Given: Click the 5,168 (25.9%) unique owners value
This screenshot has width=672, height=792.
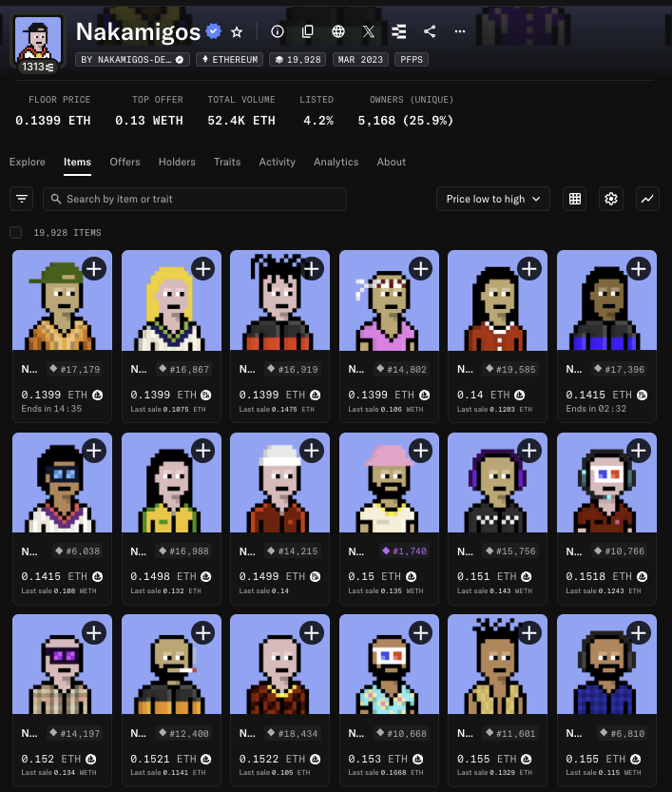Looking at the screenshot, I should (406, 121).
